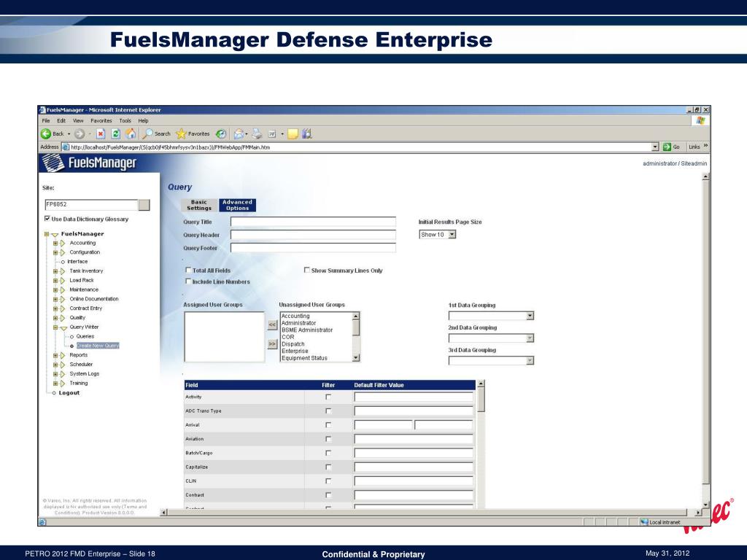Click the move-right >> group button
747x560 pixels.
(272, 344)
